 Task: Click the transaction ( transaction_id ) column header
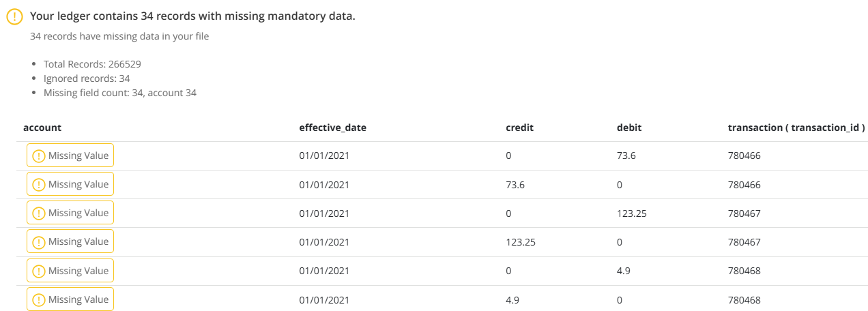pyautogui.click(x=797, y=128)
